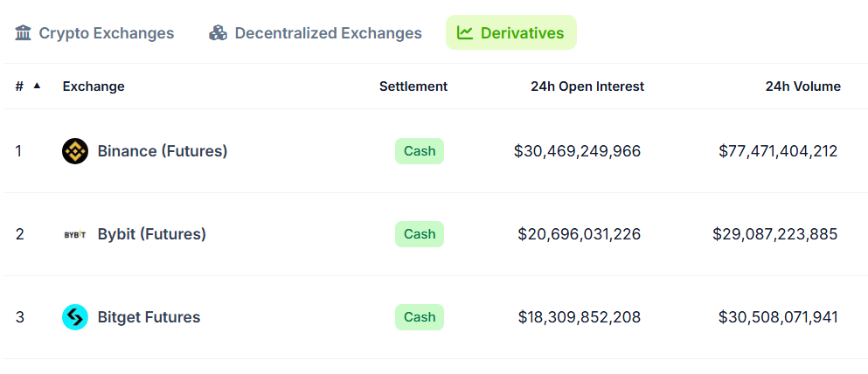The height and width of the screenshot is (374, 868).
Task: Switch to the Decentralized Exchanges tab
Action: point(328,33)
